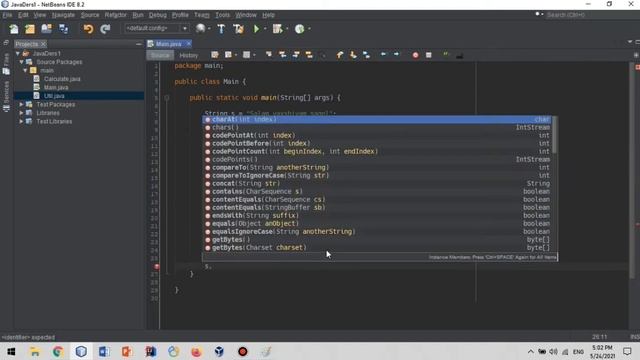Screen dimensions: 640x360
Task: Collapse the JavaDers1 project node
Action: (x=18, y=53)
